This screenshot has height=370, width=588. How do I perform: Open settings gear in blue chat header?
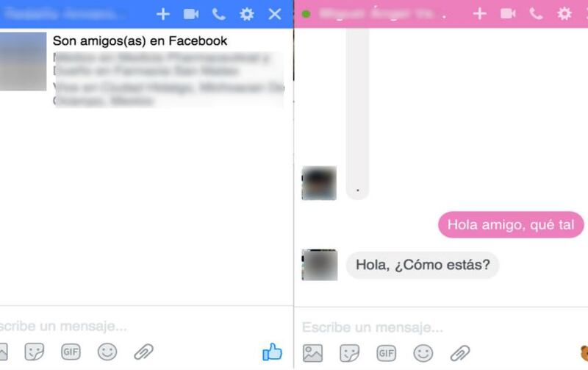pos(246,14)
